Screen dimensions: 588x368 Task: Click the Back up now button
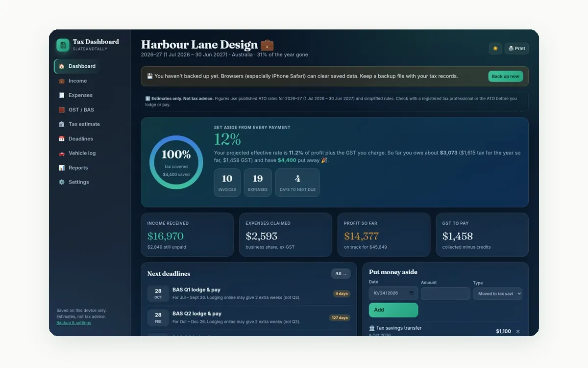pos(505,77)
